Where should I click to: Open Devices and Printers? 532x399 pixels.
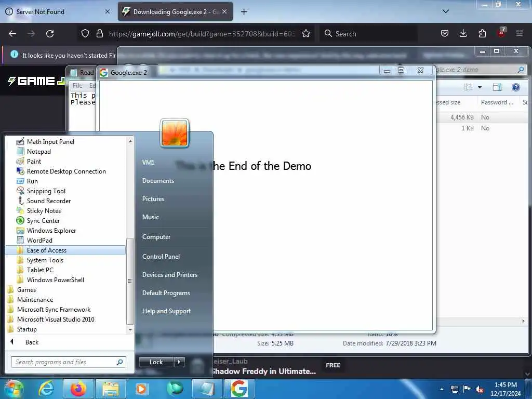[x=170, y=274]
